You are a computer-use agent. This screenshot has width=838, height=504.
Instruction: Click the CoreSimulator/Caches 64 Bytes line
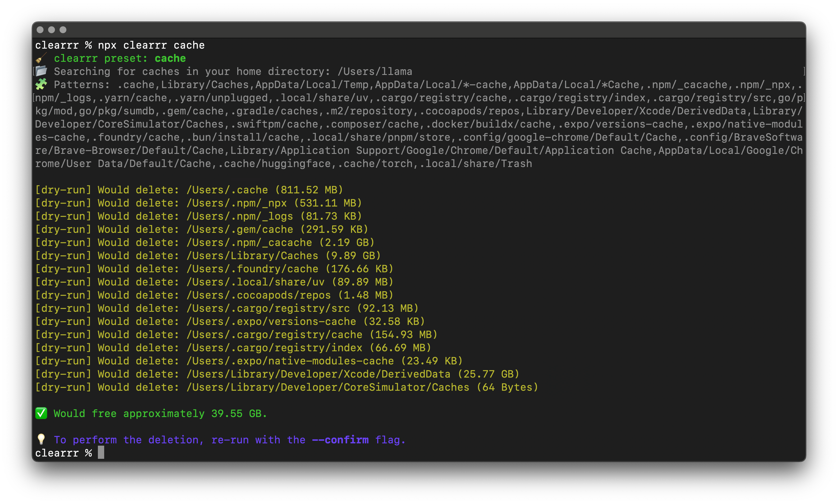pyautogui.click(x=328, y=387)
